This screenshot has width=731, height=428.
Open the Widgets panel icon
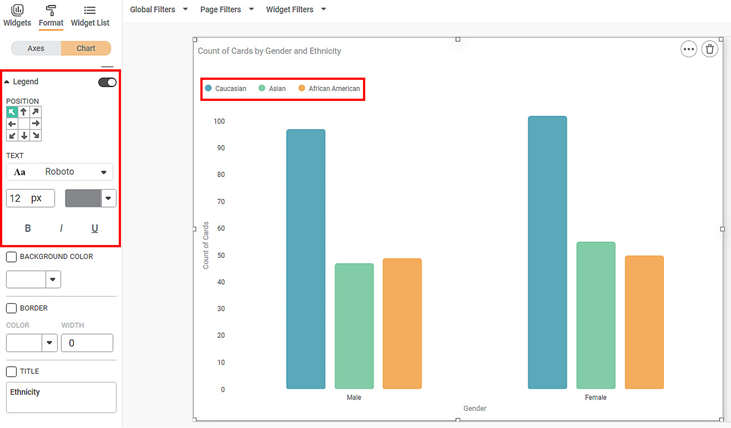click(17, 10)
